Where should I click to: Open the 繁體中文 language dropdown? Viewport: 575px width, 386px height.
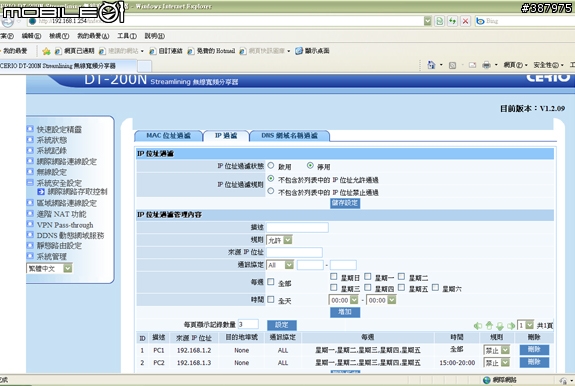coord(50,268)
